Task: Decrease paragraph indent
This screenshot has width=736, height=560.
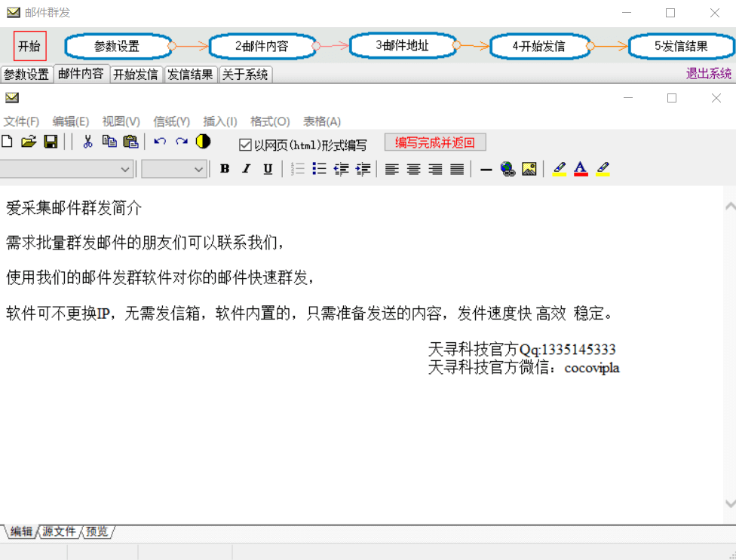Action: point(342,168)
